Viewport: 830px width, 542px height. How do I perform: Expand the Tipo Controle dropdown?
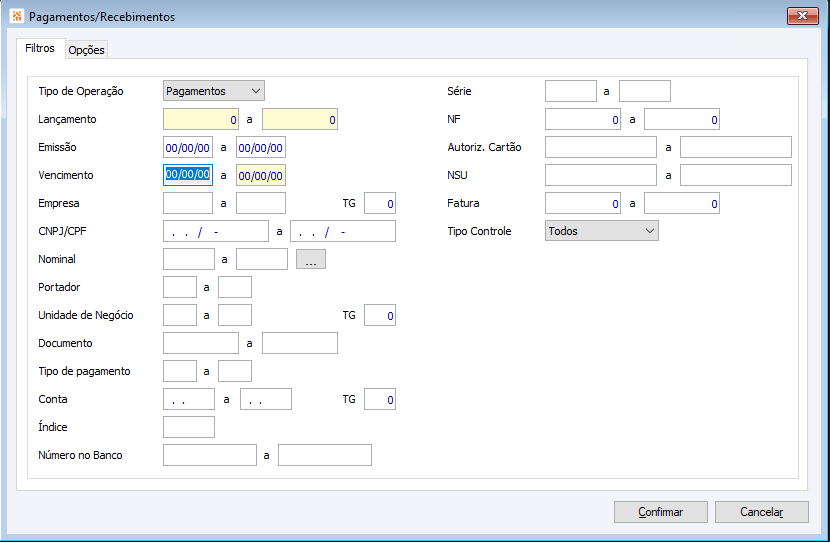tap(602, 231)
